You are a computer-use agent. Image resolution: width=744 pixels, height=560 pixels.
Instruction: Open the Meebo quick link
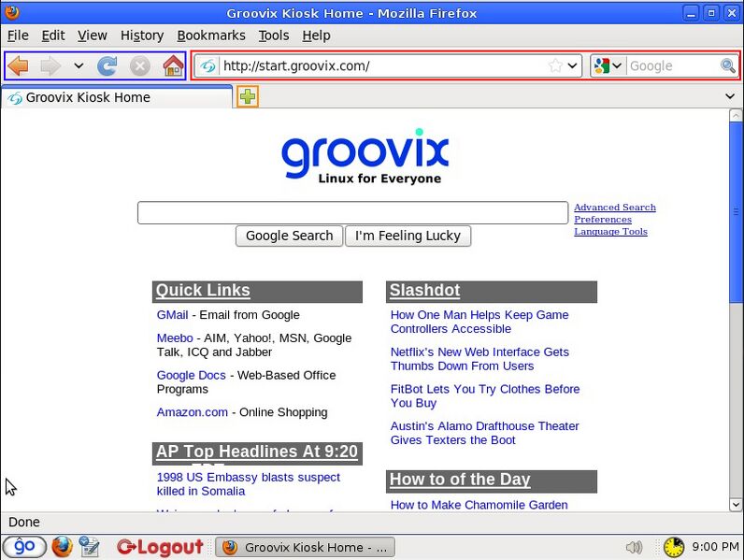175,338
